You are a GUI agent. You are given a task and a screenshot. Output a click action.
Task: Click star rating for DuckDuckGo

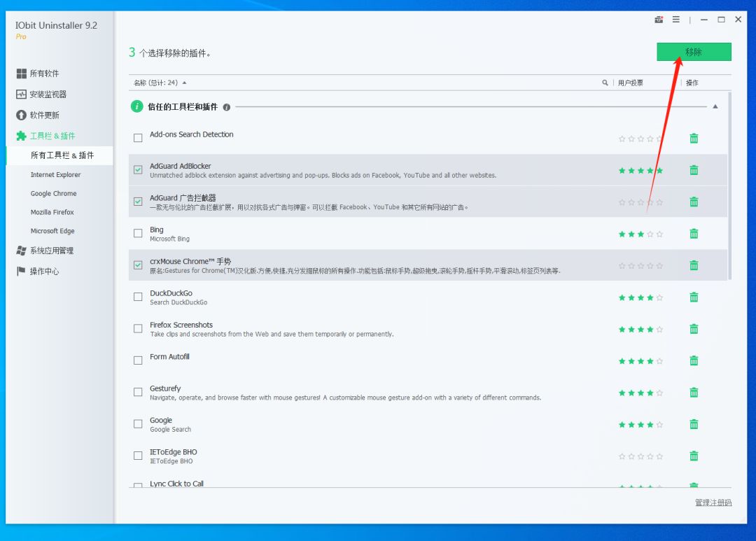(640, 298)
